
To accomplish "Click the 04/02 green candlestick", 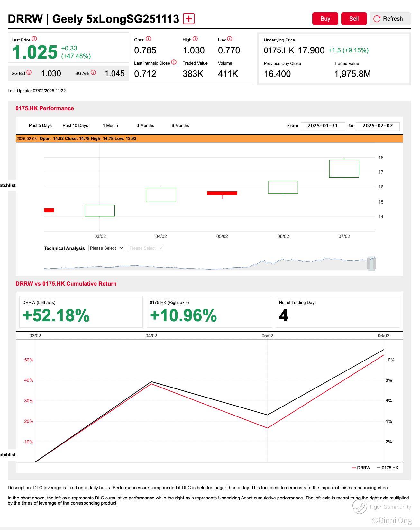I will click(161, 195).
